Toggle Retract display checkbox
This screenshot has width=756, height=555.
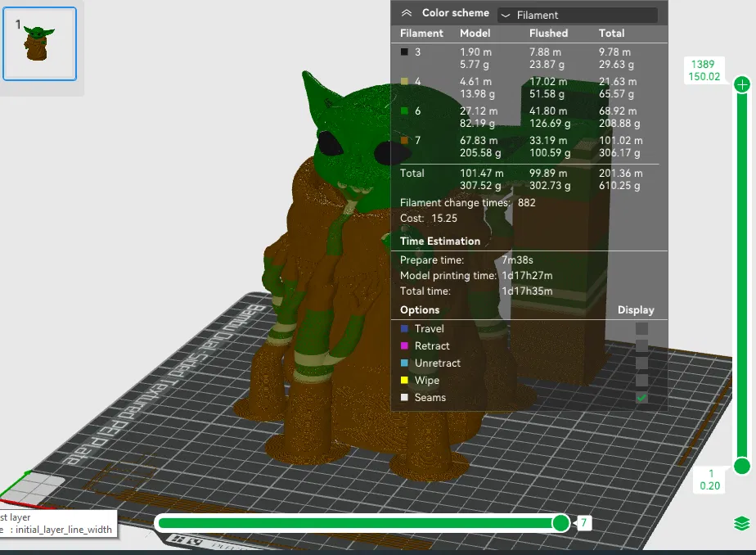641,345
